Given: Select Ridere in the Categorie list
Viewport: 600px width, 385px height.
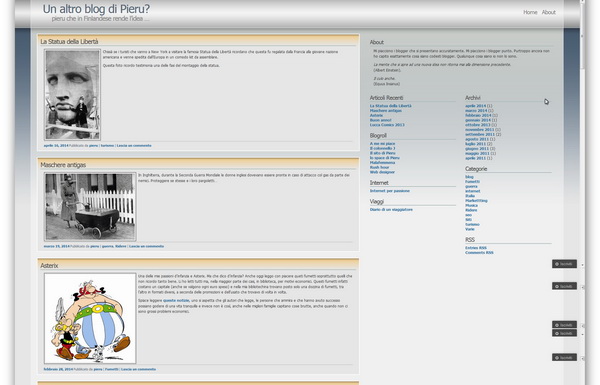Looking at the screenshot, I should click(x=471, y=210).
